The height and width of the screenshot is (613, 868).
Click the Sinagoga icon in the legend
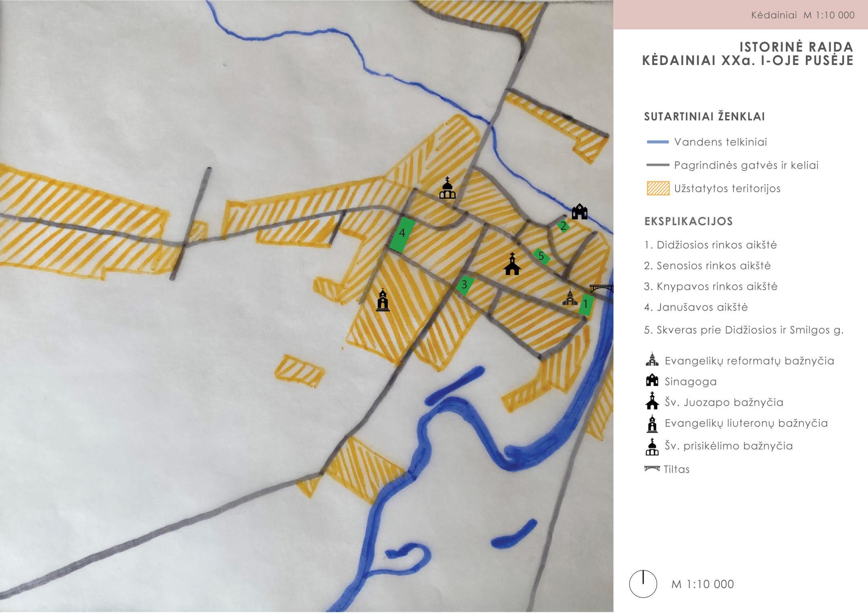[x=652, y=380]
